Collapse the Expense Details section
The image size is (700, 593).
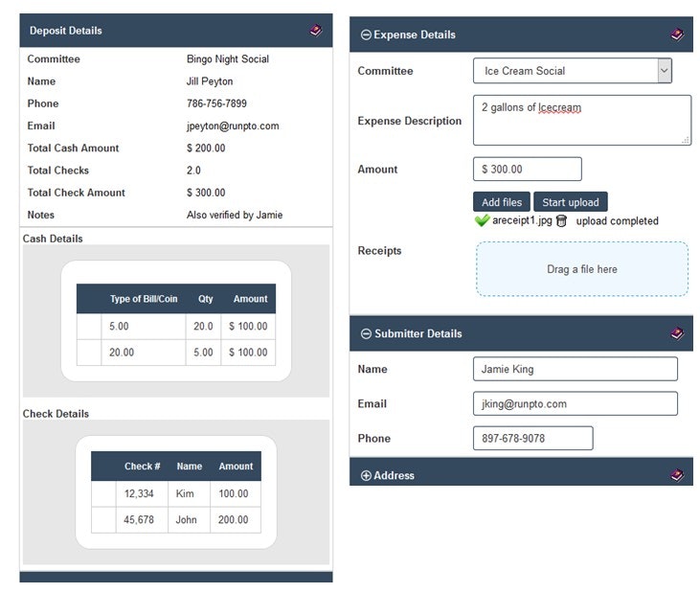(366, 34)
